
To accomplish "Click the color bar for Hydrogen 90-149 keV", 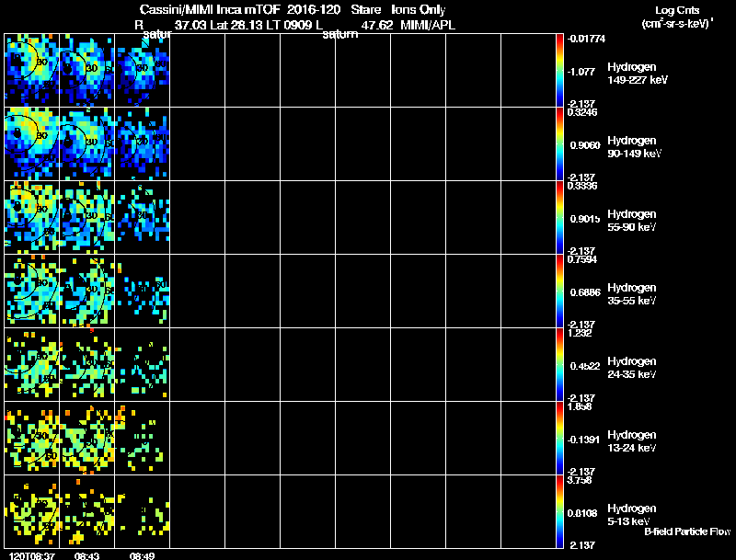I will point(561,143).
